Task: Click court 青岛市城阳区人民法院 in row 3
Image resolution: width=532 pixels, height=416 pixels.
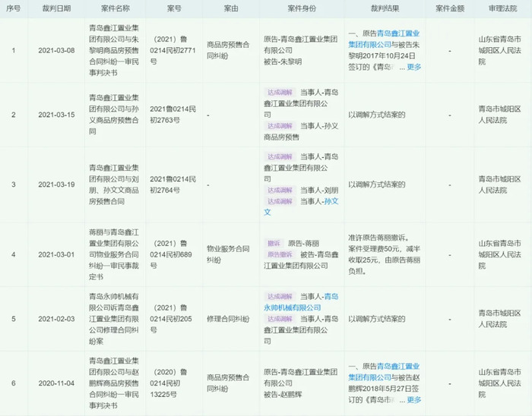Action: 500,184
